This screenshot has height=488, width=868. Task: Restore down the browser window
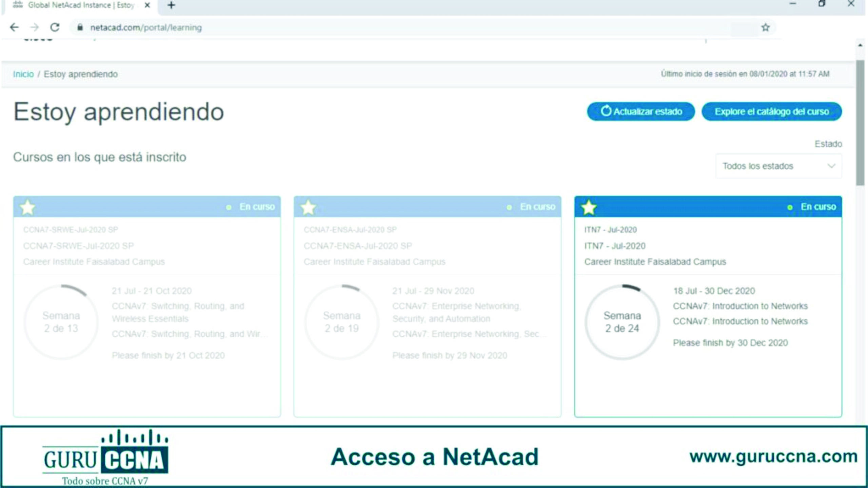[822, 4]
